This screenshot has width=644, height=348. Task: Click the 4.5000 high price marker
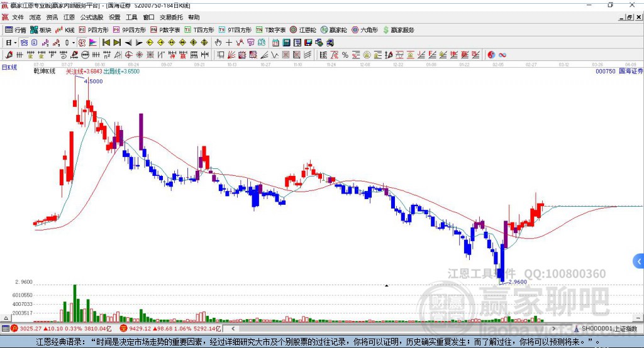click(94, 81)
